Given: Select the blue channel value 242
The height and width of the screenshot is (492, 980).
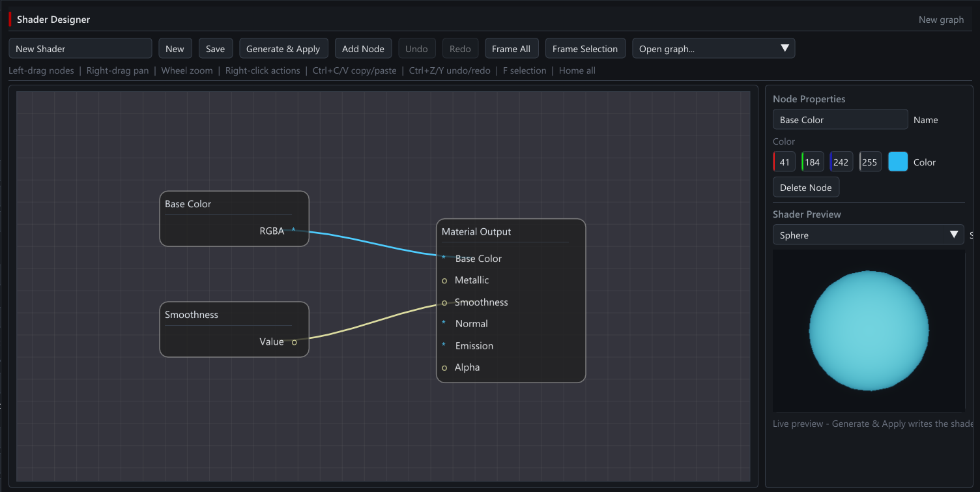Looking at the screenshot, I should (x=841, y=162).
